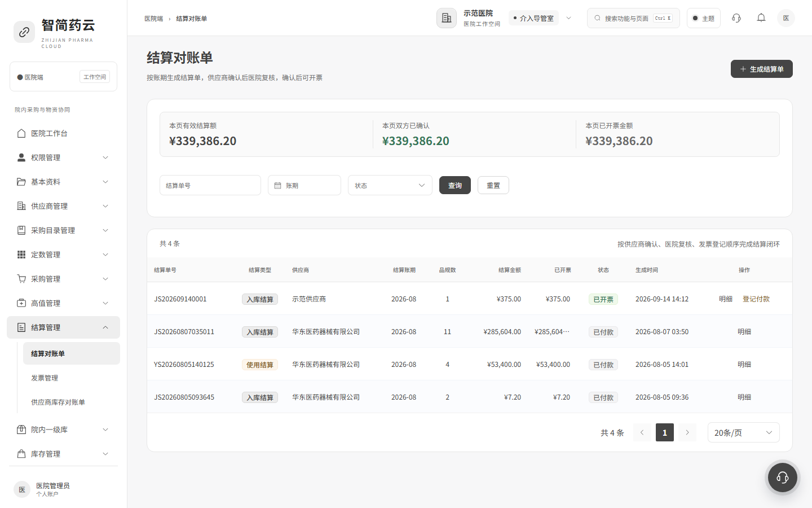
Task: Click the search magnifier icon
Action: click(x=597, y=18)
